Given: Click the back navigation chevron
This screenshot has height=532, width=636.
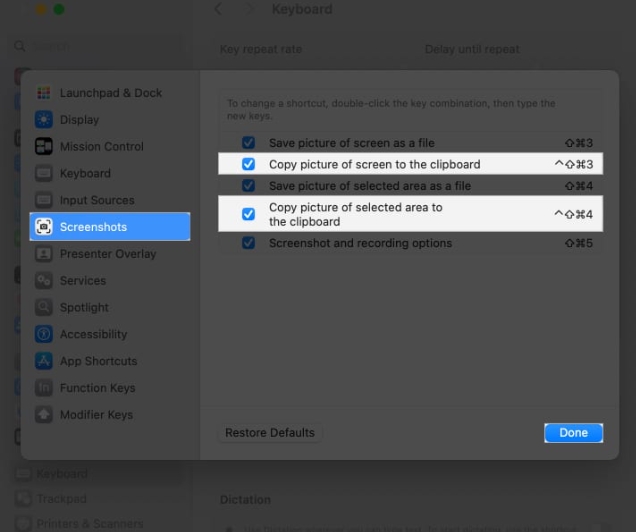Looking at the screenshot, I should (219, 10).
